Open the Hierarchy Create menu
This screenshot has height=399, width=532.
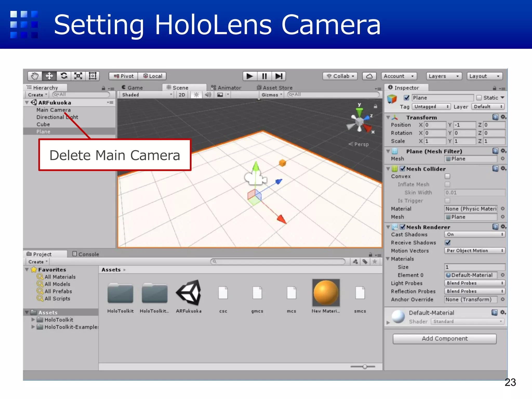click(38, 95)
